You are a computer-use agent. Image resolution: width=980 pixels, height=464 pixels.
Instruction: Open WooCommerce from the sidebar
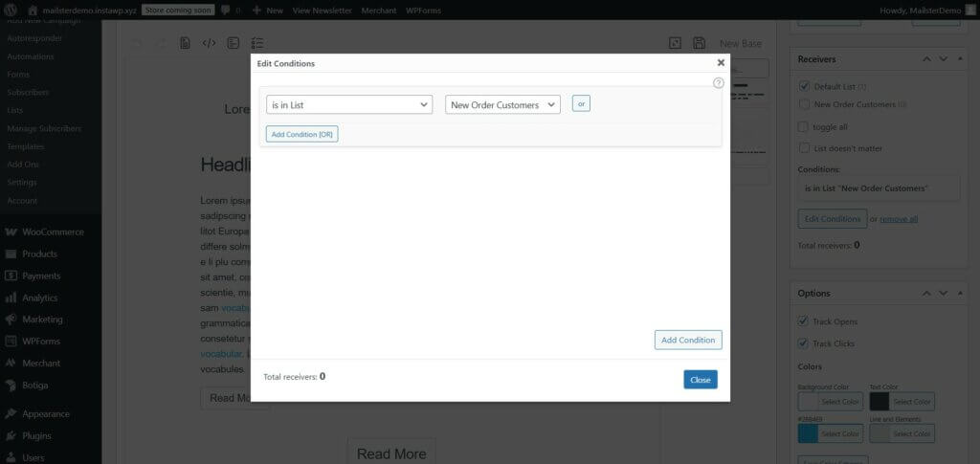pyautogui.click(x=53, y=232)
